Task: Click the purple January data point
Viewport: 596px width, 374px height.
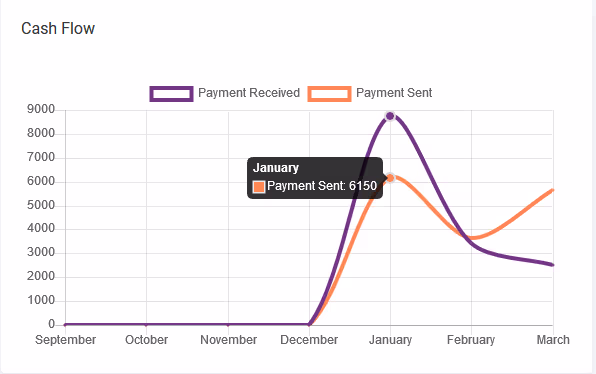Action: tap(390, 116)
